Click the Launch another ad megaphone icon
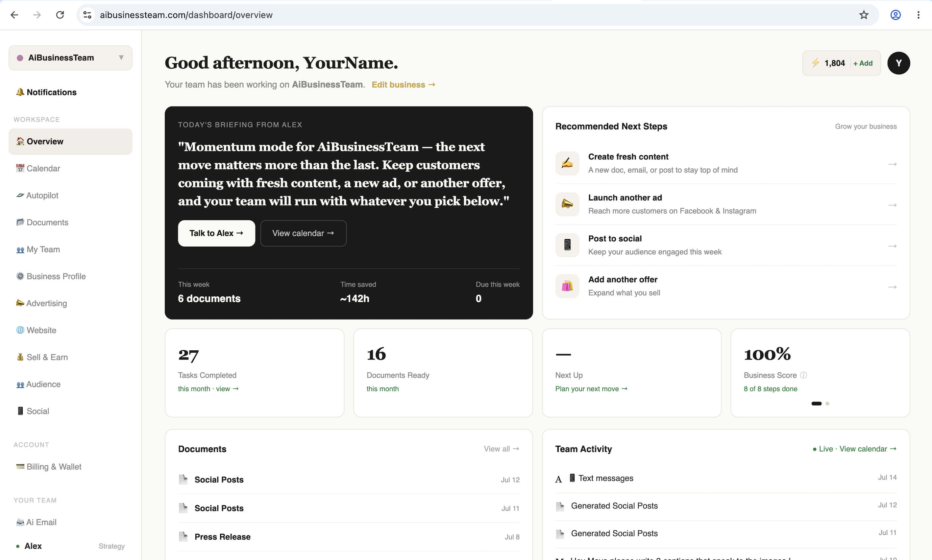This screenshot has width=932, height=560. pyautogui.click(x=567, y=204)
